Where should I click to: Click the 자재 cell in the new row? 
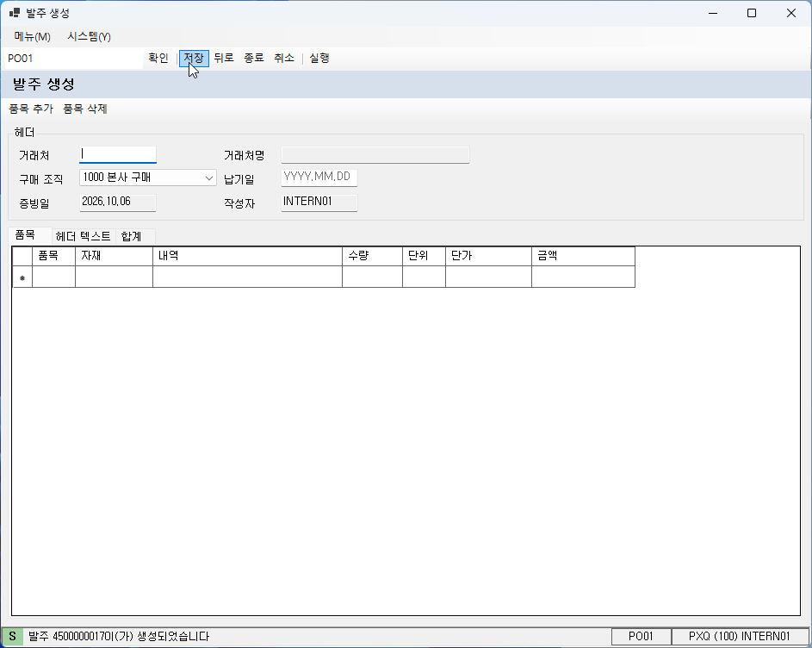tap(114, 277)
